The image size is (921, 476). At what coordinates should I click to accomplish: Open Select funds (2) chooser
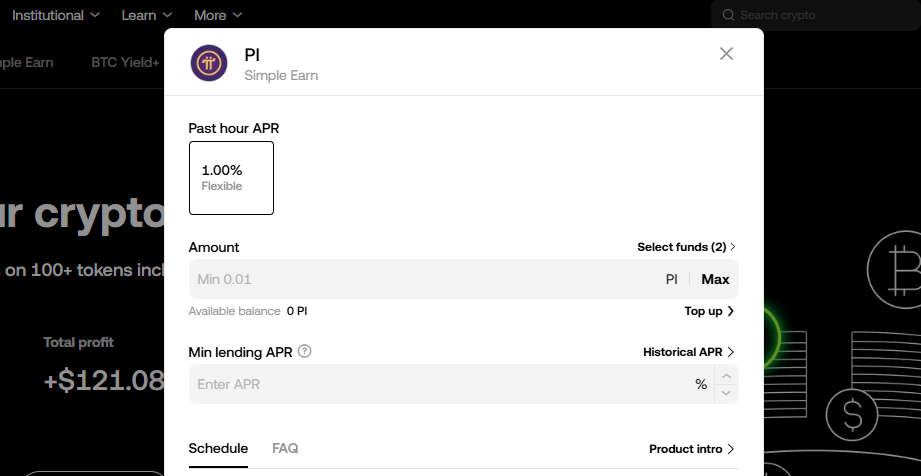tap(686, 247)
